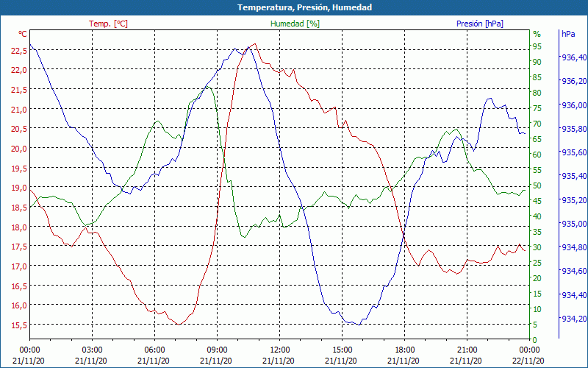Click the 19,0 temperature axis value
Viewport: 588px width, 368px height.
19,188
